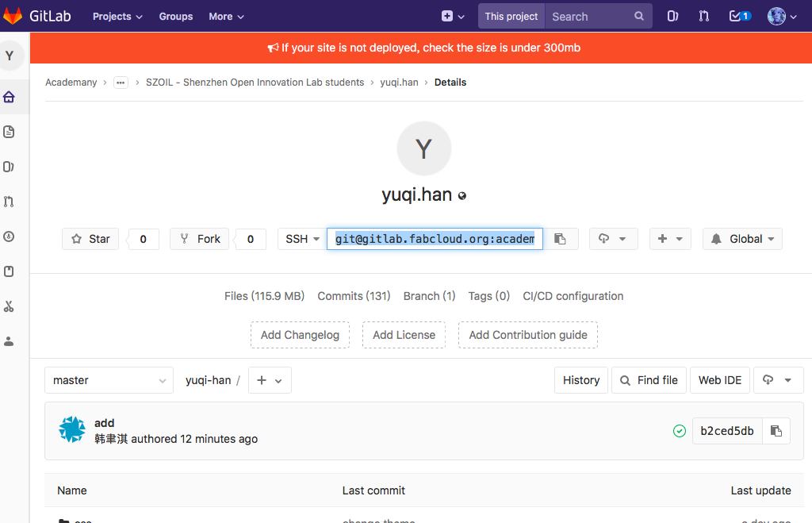Copy commit SHA b2ced5db to clipboard
Screen dimensions: 812x523
pyautogui.click(x=776, y=431)
